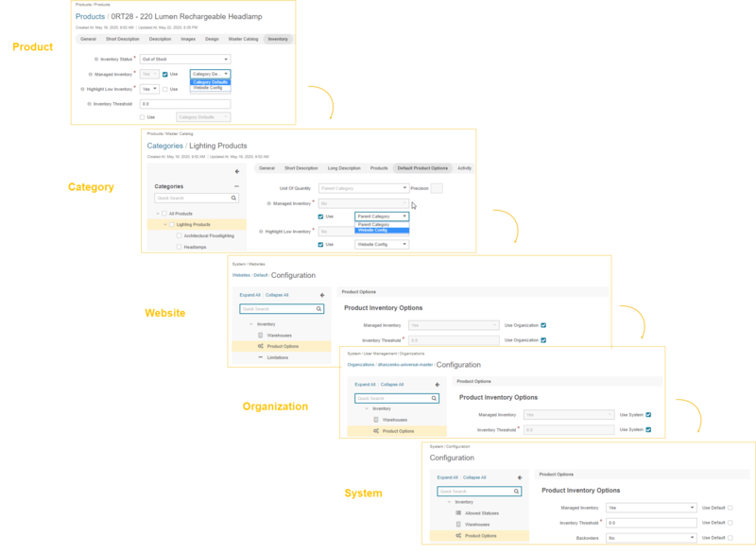Toggle the Use Organization checkbox for Managed Inventory

(544, 326)
